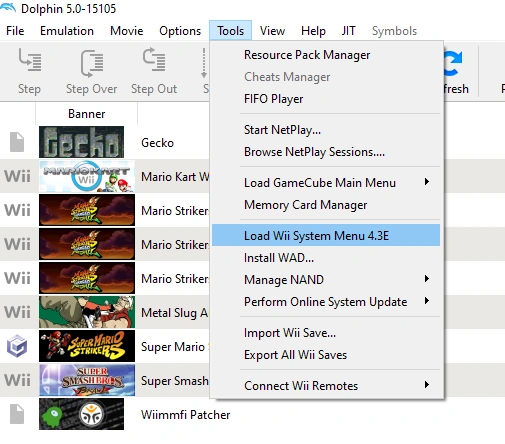505x444 pixels.
Task: Select the Mario Kart W title text
Action: coord(175,177)
